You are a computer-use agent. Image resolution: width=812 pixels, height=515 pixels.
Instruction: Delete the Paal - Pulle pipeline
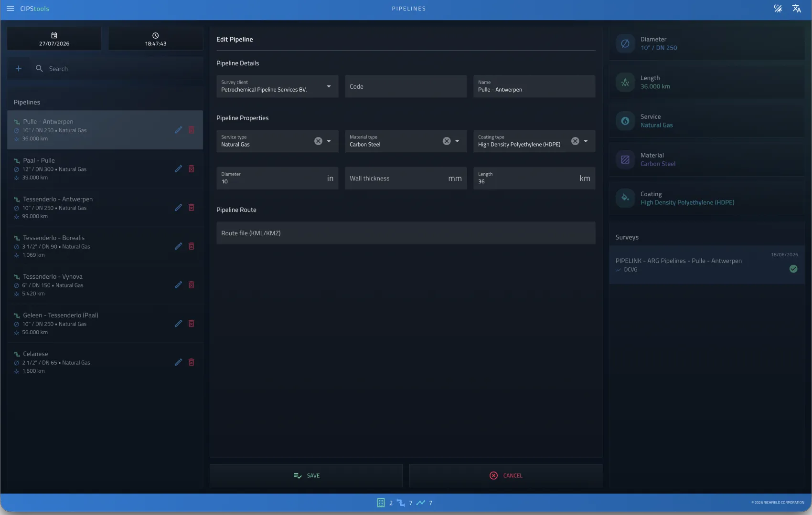click(x=192, y=168)
